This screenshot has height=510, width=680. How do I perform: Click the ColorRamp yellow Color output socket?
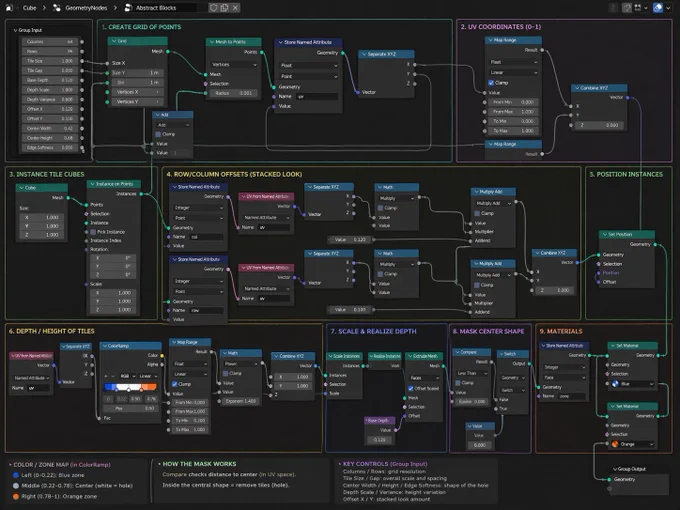(x=162, y=356)
